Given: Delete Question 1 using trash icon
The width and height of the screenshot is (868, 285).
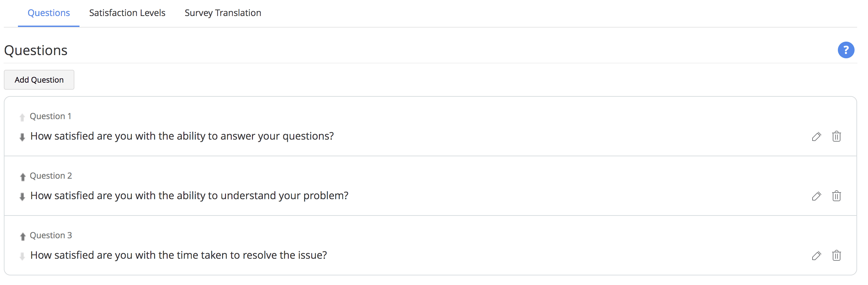Looking at the screenshot, I should [836, 137].
